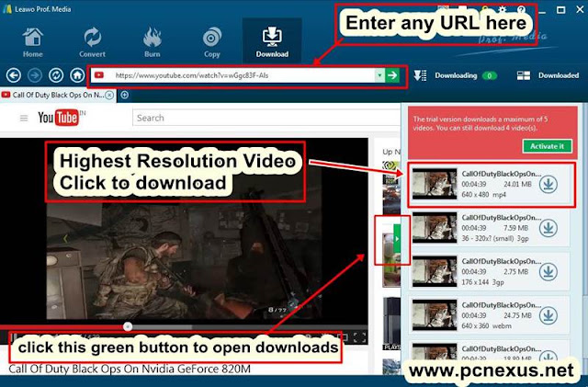Go forward in the browser
588x387 pixels.
pos(35,75)
